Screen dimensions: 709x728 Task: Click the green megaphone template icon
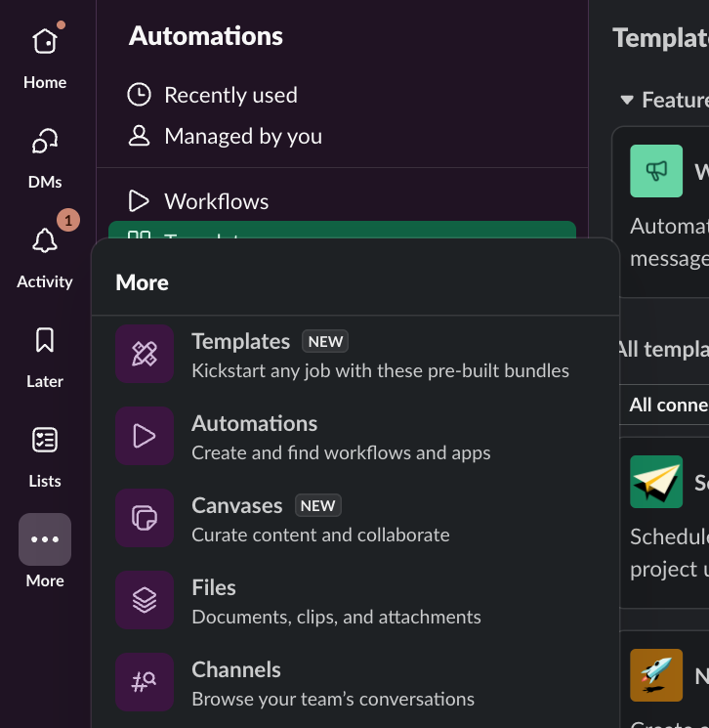[656, 171]
